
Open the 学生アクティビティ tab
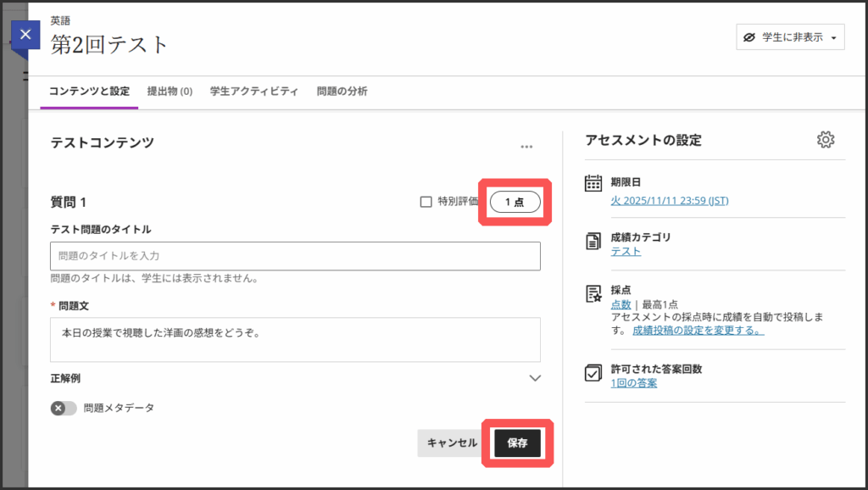click(253, 92)
